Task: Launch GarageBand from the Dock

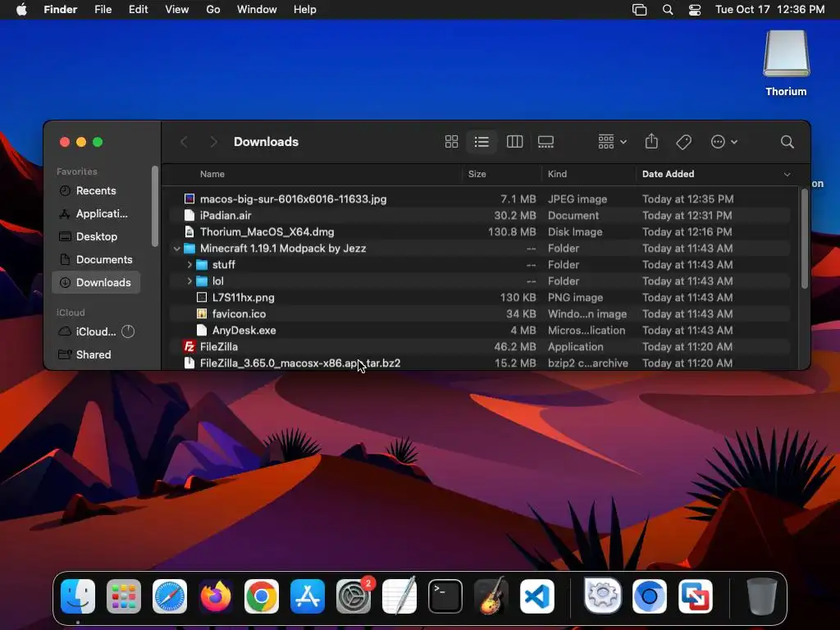Action: [x=491, y=596]
